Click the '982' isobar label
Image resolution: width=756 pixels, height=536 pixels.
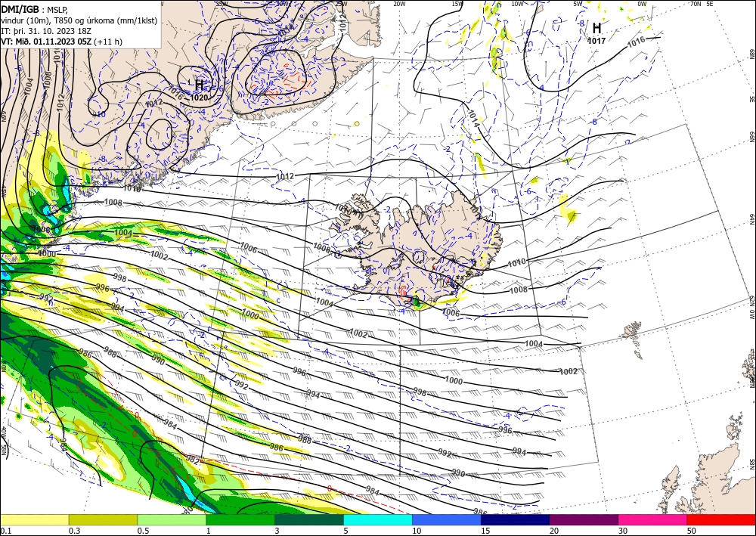coord(192,459)
